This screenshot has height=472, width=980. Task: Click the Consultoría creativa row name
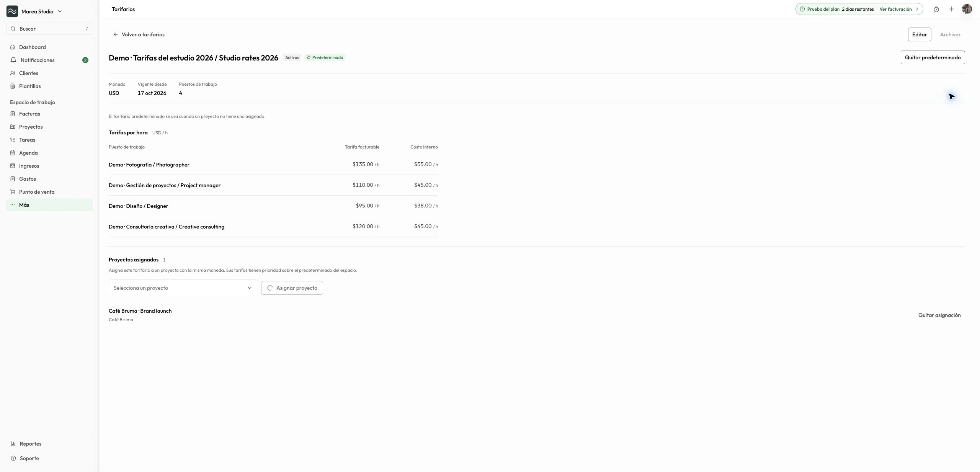click(167, 227)
